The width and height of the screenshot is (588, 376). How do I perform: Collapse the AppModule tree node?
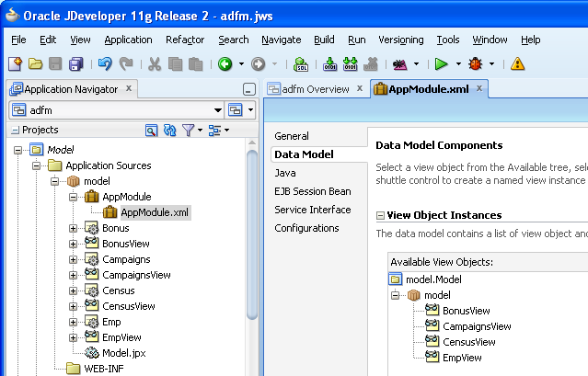tap(73, 197)
